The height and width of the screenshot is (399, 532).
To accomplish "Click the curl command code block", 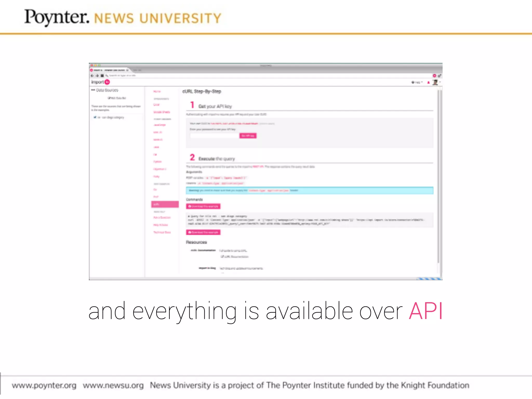I will (x=310, y=220).
